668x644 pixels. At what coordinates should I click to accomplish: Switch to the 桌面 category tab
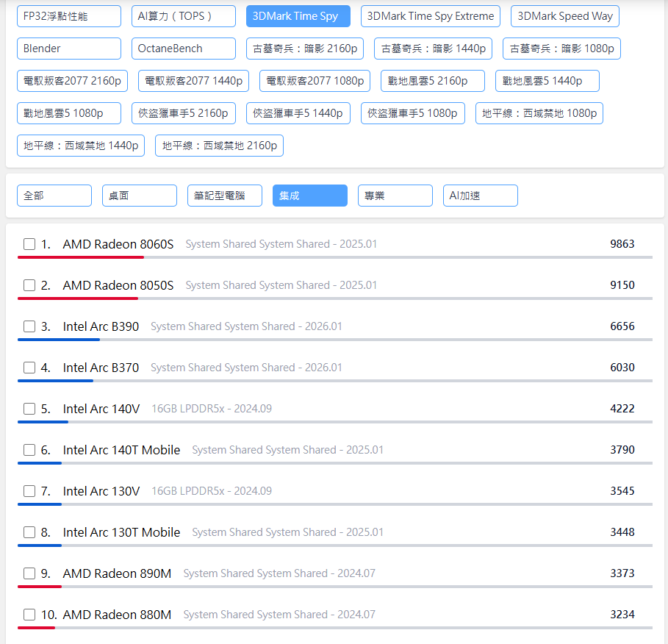pyautogui.click(x=140, y=196)
